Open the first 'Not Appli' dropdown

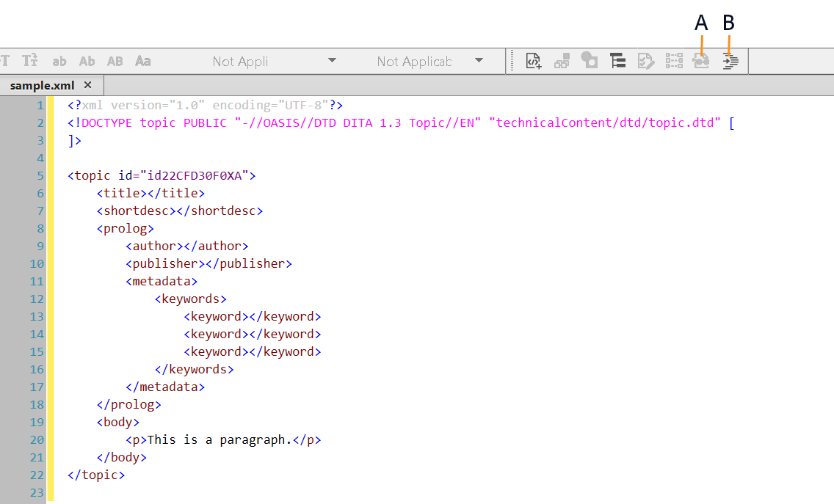click(274, 62)
